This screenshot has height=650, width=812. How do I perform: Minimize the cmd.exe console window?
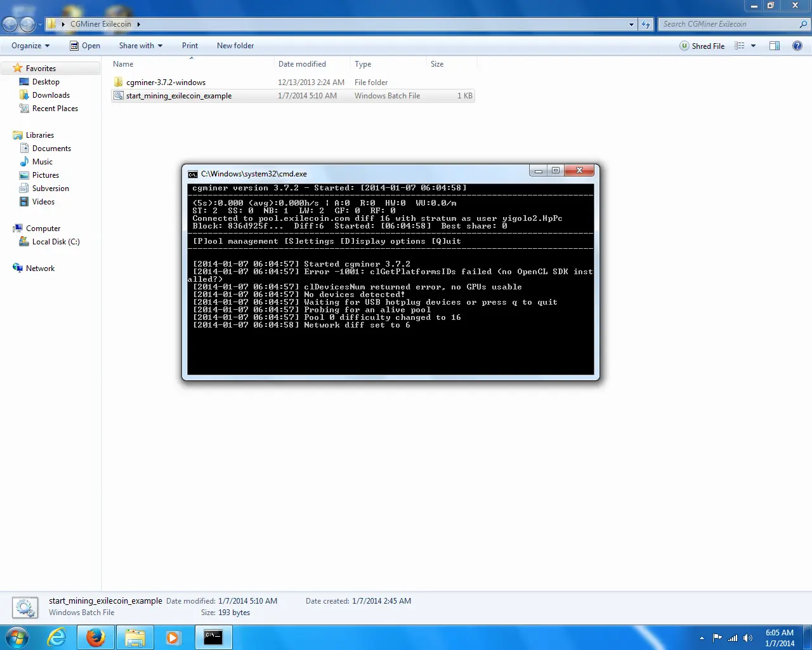[x=538, y=171]
